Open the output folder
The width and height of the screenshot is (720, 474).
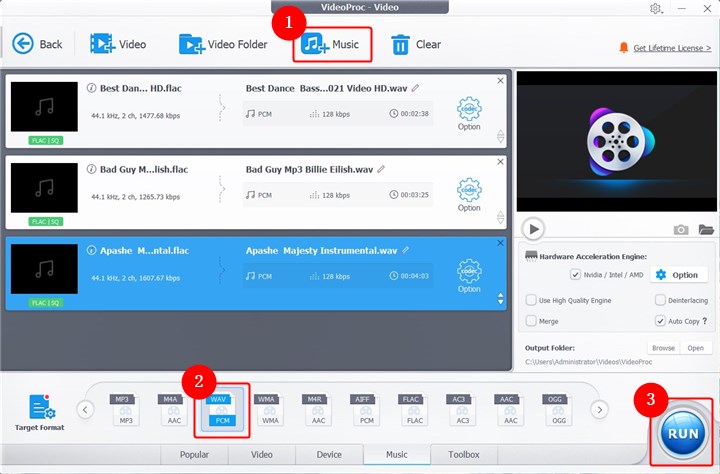pyautogui.click(x=695, y=348)
